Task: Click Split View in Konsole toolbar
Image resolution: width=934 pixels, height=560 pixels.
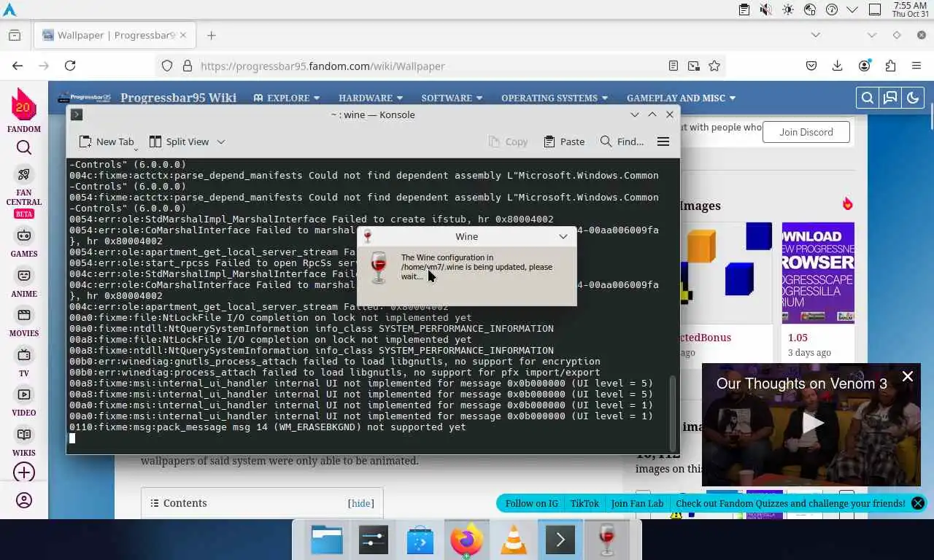Action: [x=179, y=141]
